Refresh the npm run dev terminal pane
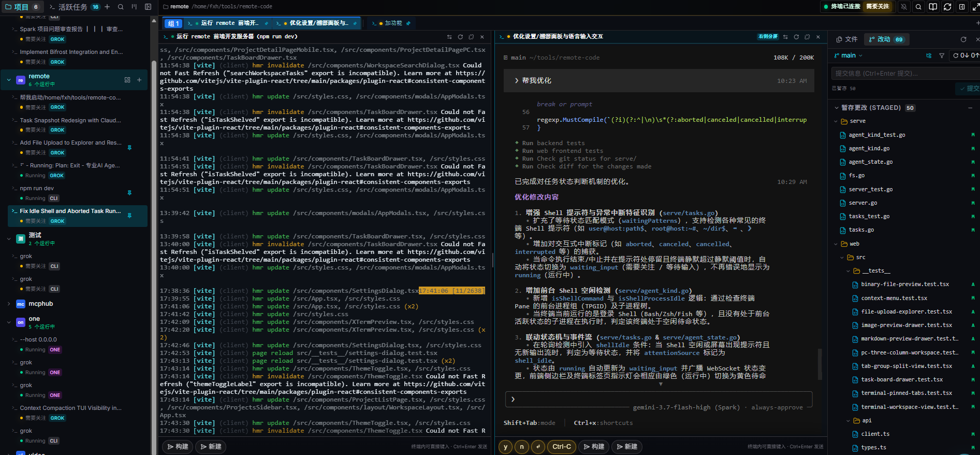The width and height of the screenshot is (980, 455). pyautogui.click(x=460, y=37)
